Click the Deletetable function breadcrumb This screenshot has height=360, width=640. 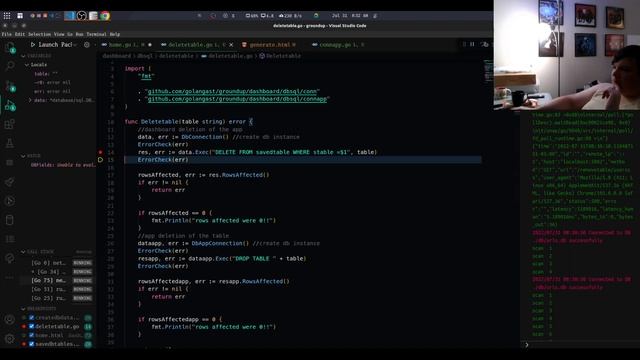280,56
